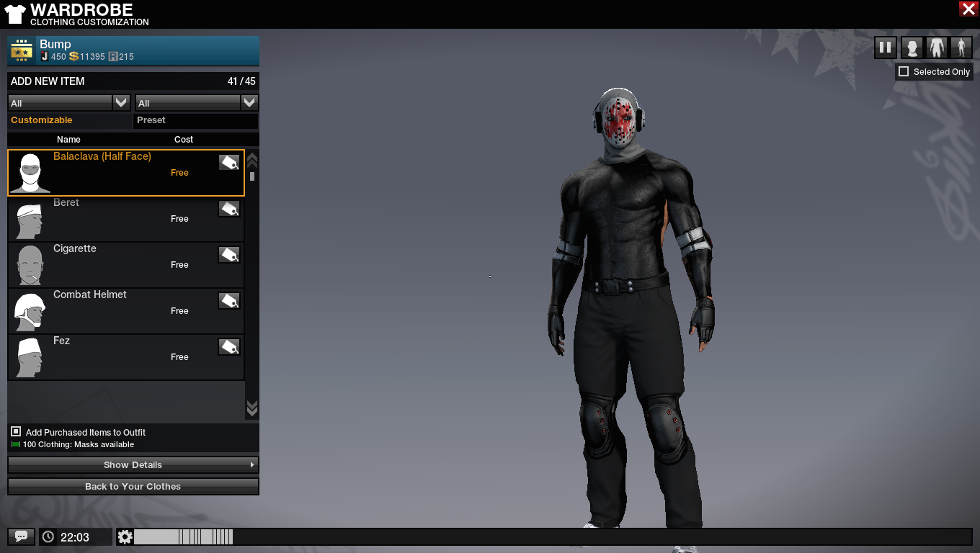Screen dimensions: 980x553
Task: Click the price tag icon for Cigarette
Action: [x=229, y=254]
